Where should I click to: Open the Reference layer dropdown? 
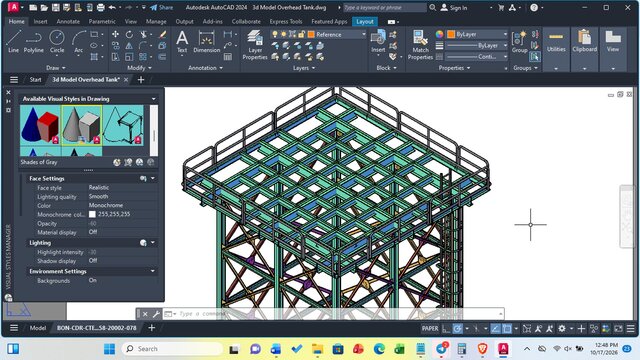pyautogui.click(x=363, y=35)
